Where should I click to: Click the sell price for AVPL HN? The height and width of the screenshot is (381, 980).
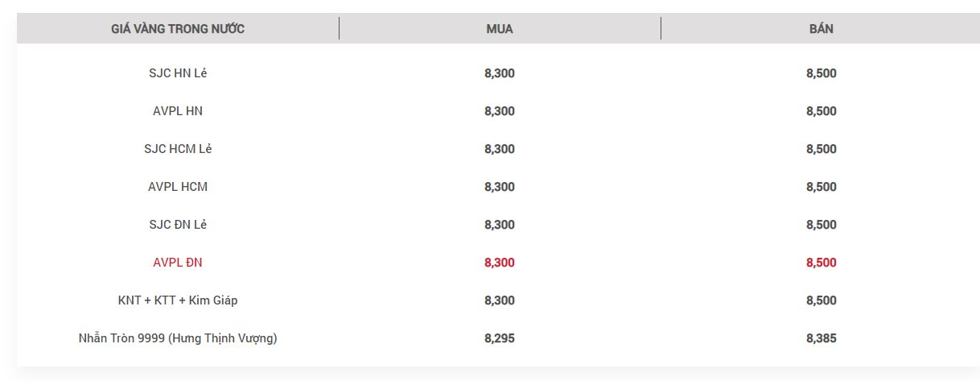(x=821, y=111)
